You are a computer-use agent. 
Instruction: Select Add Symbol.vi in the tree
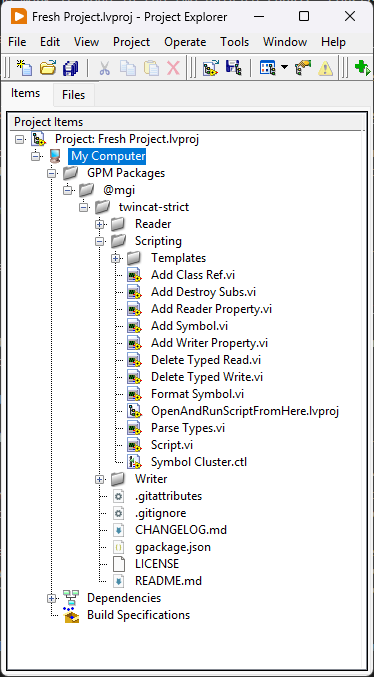pyautogui.click(x=190, y=326)
